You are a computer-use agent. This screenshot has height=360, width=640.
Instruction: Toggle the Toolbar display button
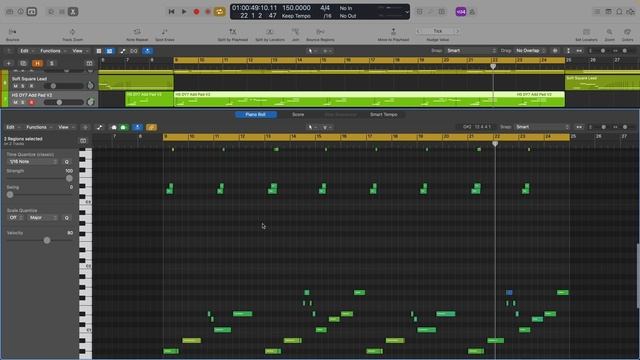pyautogui.click(x=32, y=12)
